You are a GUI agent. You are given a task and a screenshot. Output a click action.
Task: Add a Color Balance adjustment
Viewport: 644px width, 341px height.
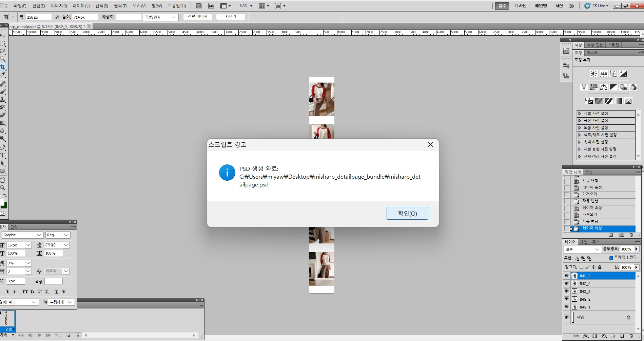[603, 87]
